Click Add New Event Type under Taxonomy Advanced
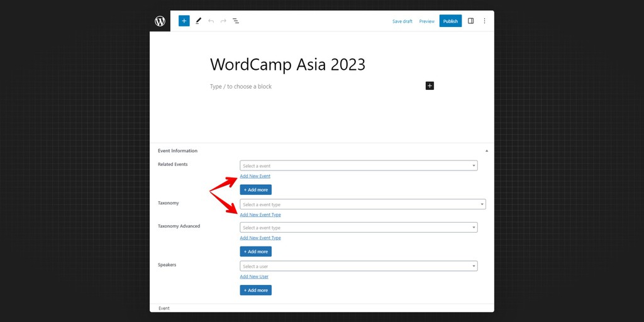 [x=260, y=238]
